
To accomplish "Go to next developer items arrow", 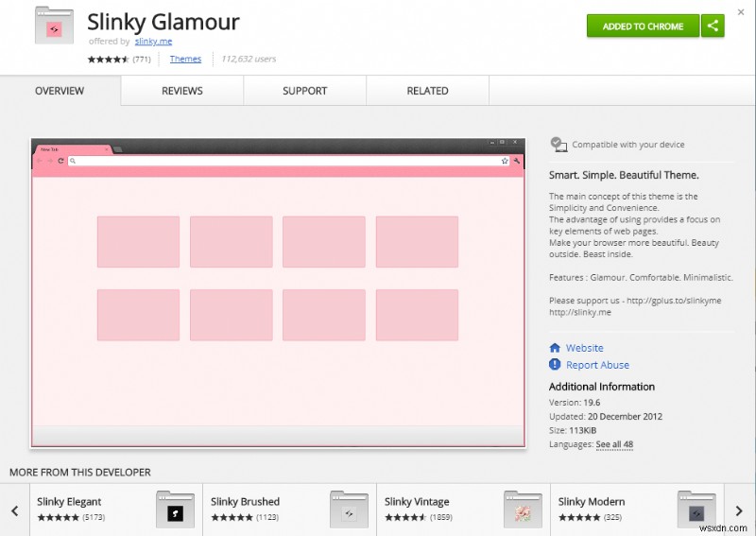I will pyautogui.click(x=739, y=510).
